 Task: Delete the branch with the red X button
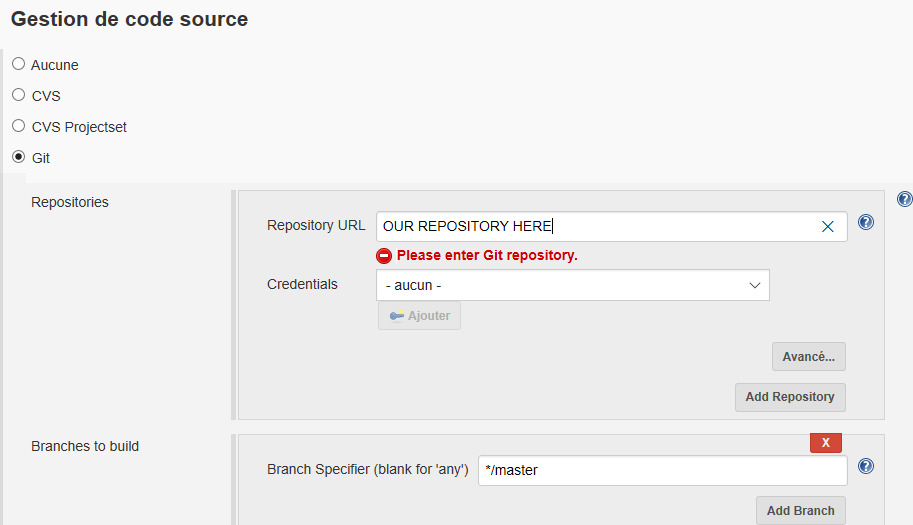(x=825, y=442)
